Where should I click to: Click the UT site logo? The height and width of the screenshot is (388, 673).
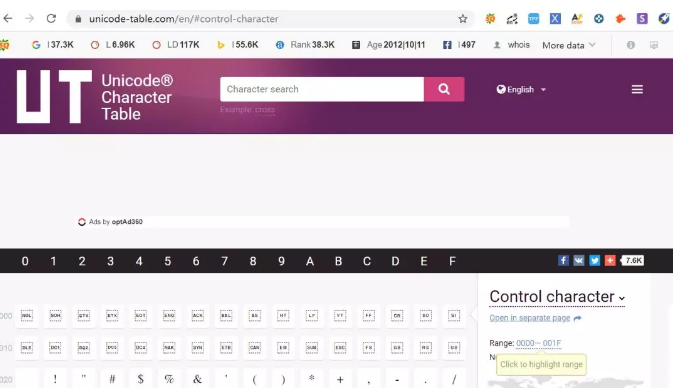click(54, 97)
